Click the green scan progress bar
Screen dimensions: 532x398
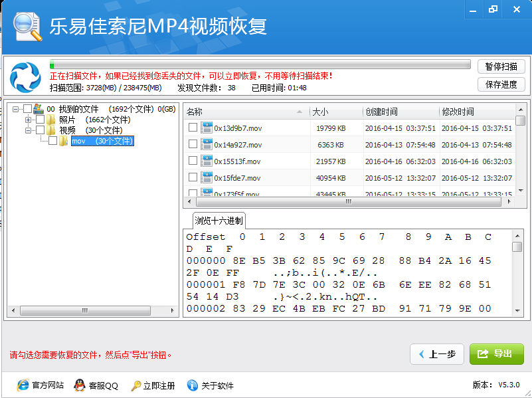pyautogui.click(x=261, y=65)
